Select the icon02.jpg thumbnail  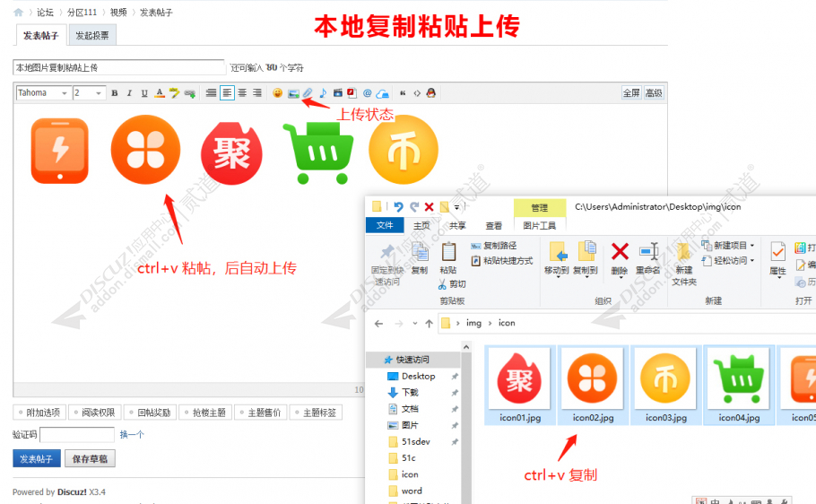(595, 384)
